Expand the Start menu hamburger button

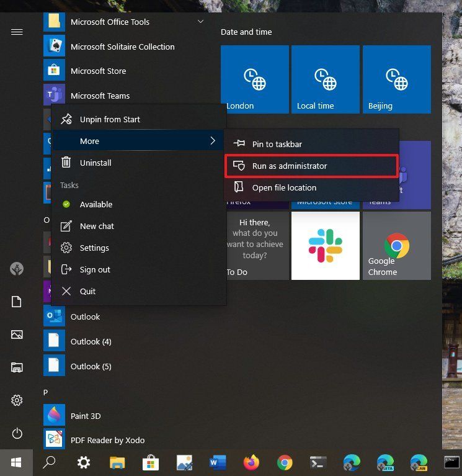click(x=17, y=32)
